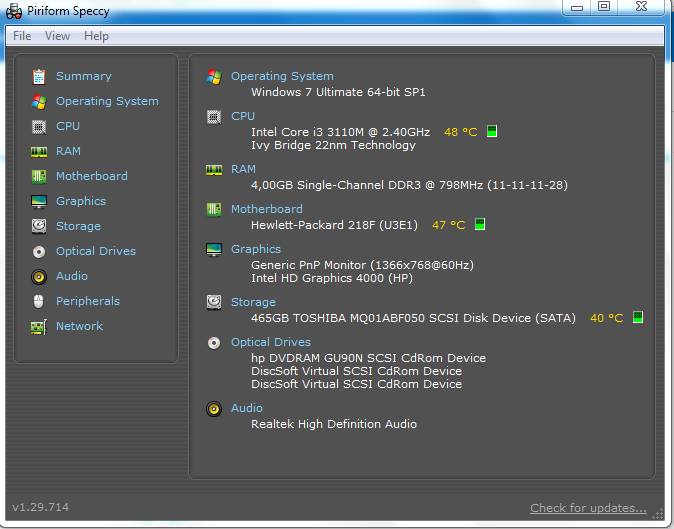Click Operating System heading link in main panel

click(x=282, y=76)
